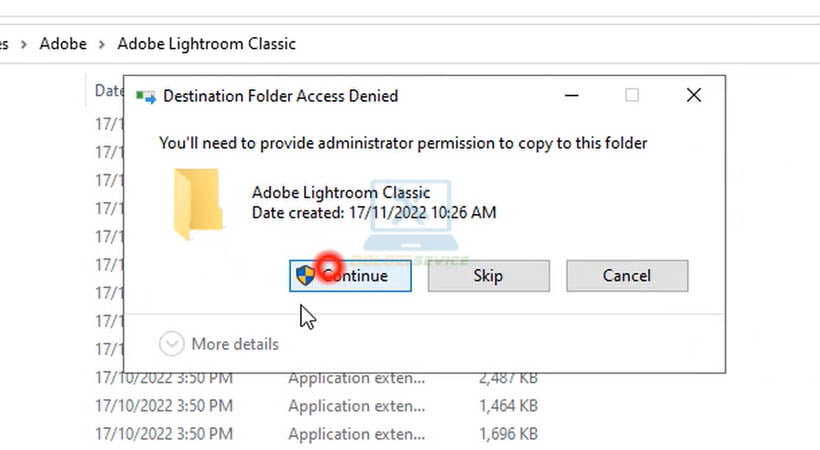The width and height of the screenshot is (820, 450).
Task: Click the dialog's minimize button
Action: 571,95
